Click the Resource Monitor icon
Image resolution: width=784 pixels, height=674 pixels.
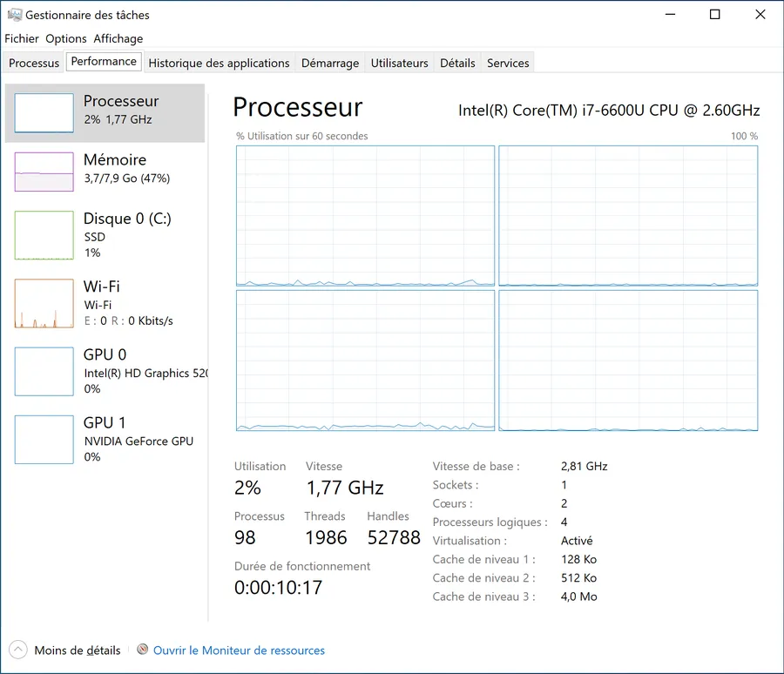click(x=143, y=650)
